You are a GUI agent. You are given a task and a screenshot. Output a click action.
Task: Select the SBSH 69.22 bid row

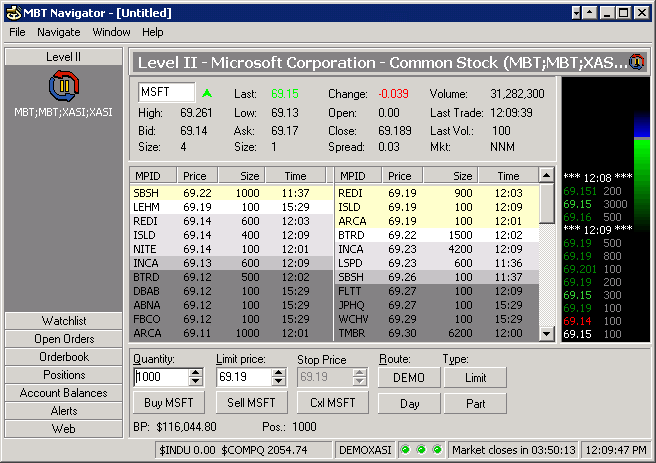click(231, 193)
